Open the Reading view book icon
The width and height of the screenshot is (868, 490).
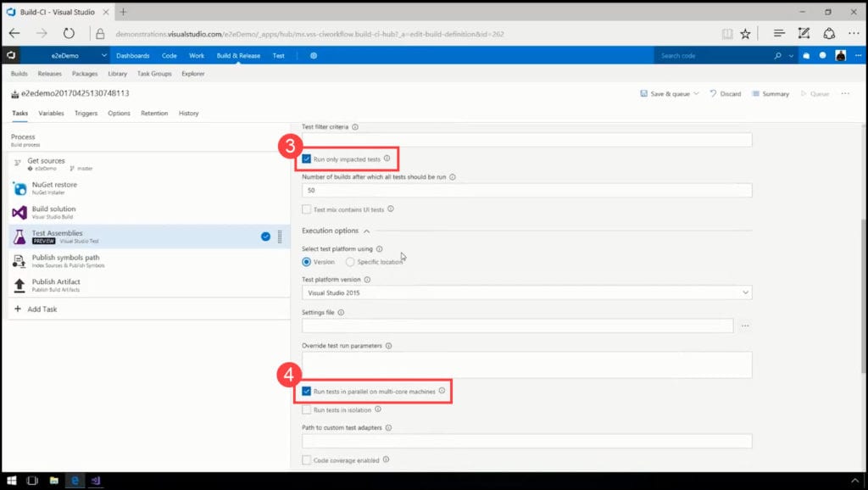(726, 34)
